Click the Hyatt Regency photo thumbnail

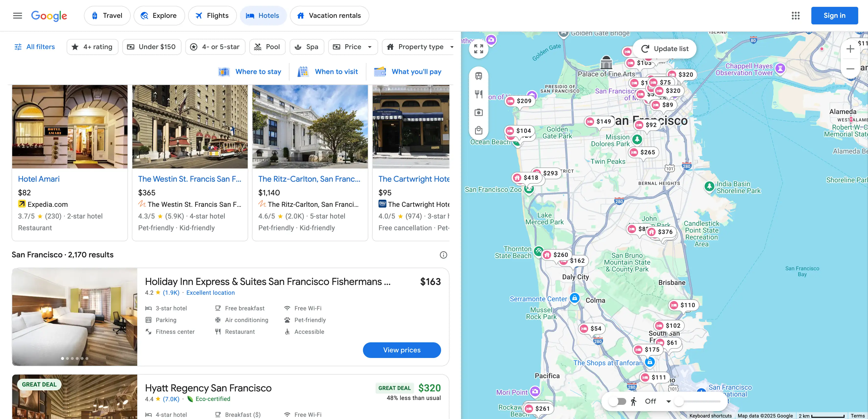[74, 397]
